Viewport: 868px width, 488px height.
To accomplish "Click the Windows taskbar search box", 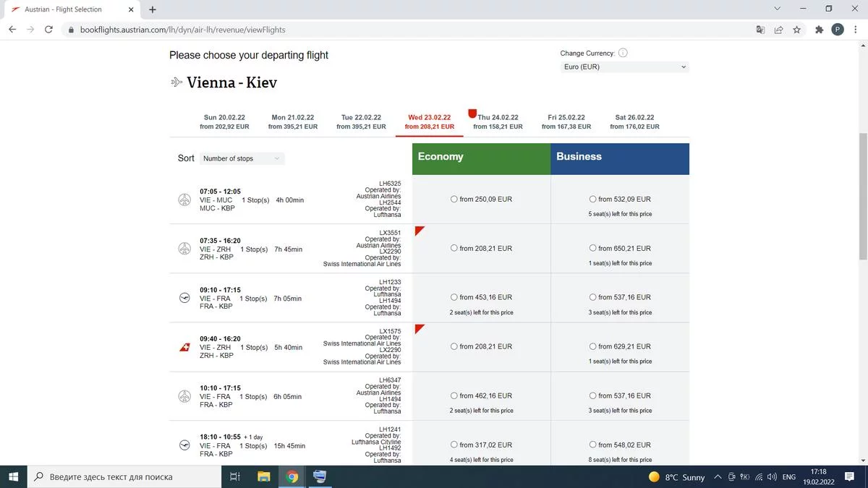I will [124, 476].
